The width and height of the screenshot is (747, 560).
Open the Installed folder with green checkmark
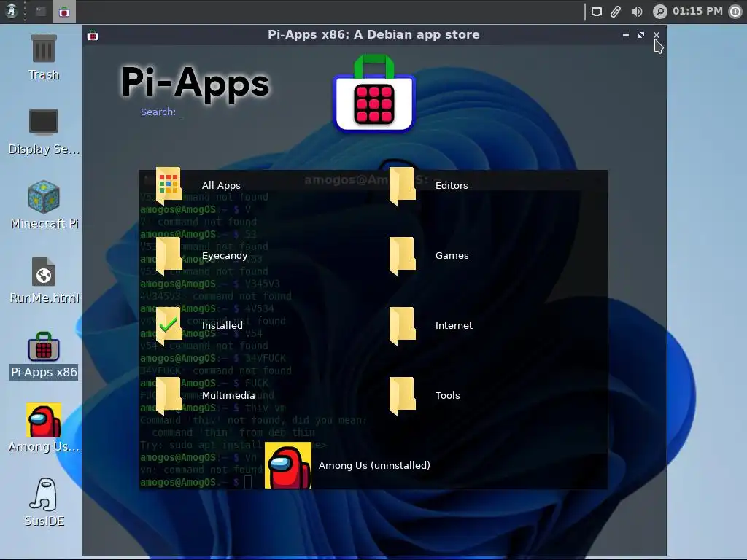[169, 326]
